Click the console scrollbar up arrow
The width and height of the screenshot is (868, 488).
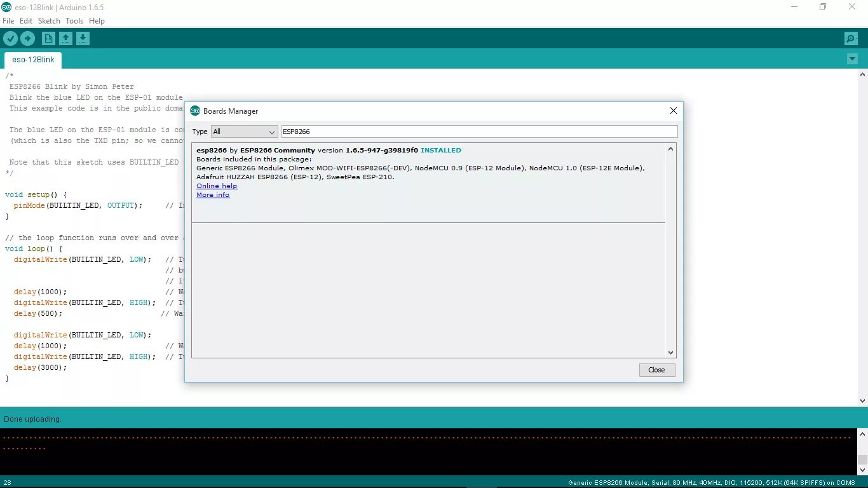(862, 434)
